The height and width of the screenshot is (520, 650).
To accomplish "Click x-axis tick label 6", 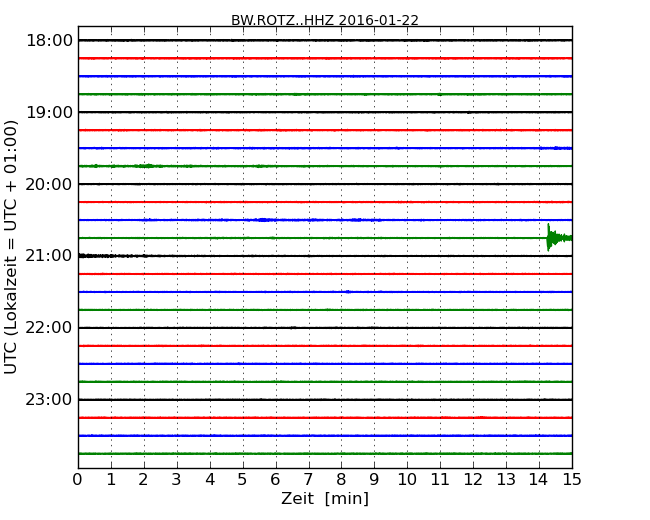I will click(x=275, y=480).
